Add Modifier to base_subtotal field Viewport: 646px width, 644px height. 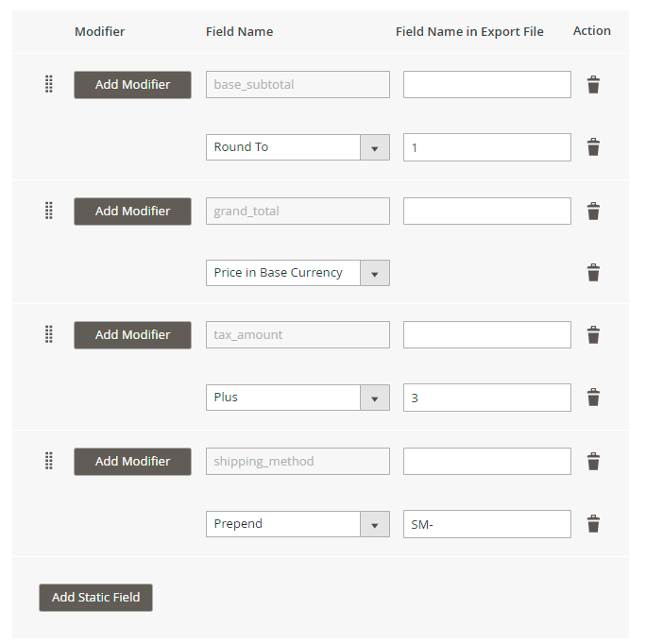coord(132,84)
